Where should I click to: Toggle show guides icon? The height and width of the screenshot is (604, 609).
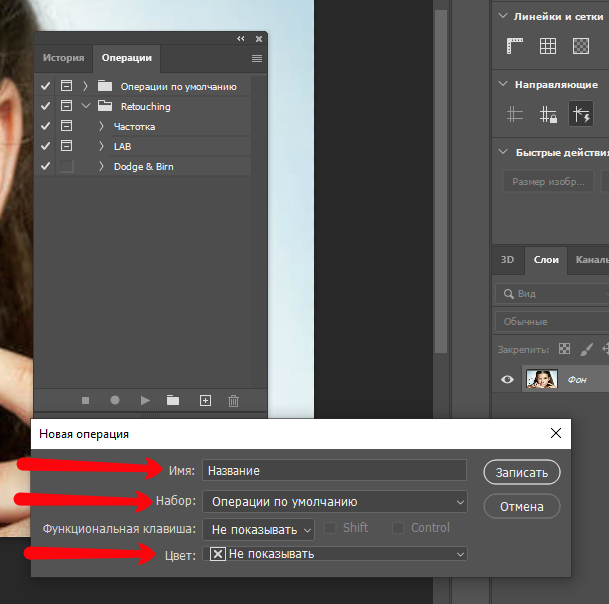[x=515, y=114]
